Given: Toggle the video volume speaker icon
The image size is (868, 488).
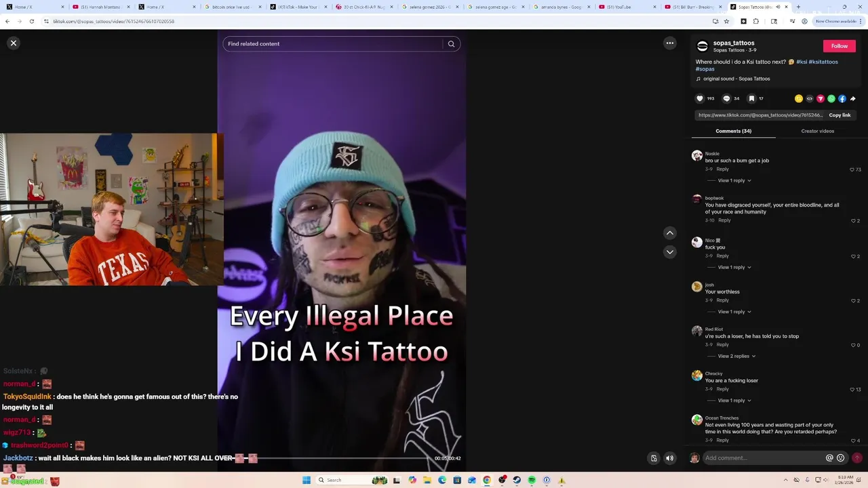Looking at the screenshot, I should [x=669, y=458].
